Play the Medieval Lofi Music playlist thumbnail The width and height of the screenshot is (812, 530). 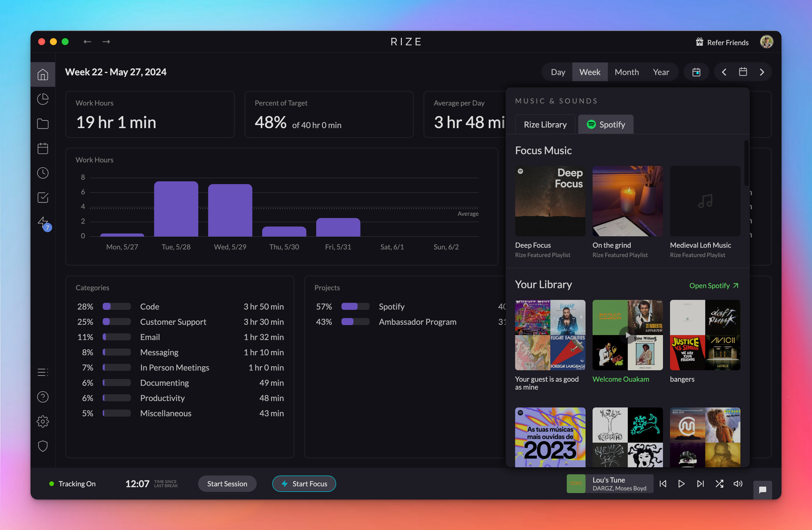(x=705, y=201)
